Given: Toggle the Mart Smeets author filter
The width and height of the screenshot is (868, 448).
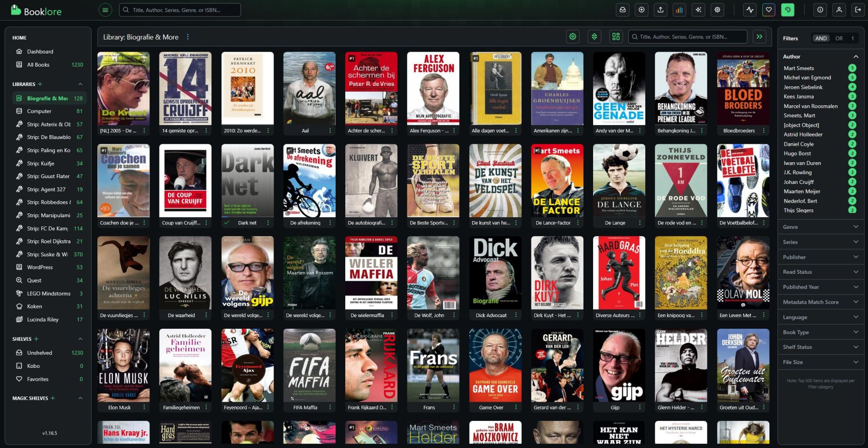Looking at the screenshot, I should tap(799, 68).
